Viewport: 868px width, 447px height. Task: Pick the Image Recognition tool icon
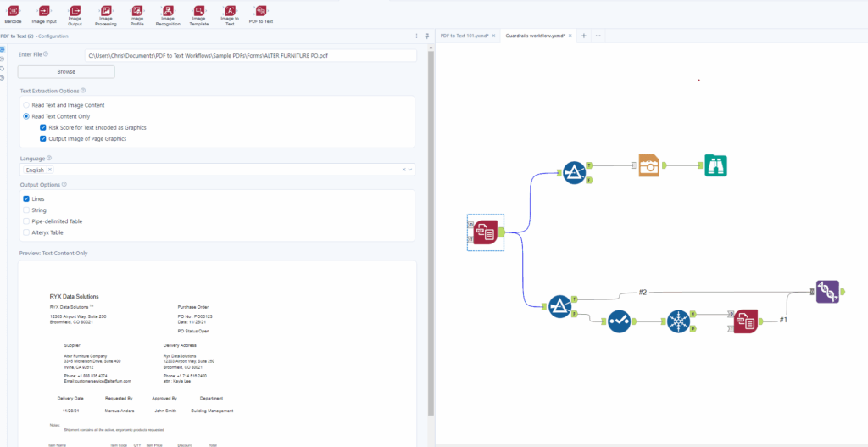click(x=167, y=10)
